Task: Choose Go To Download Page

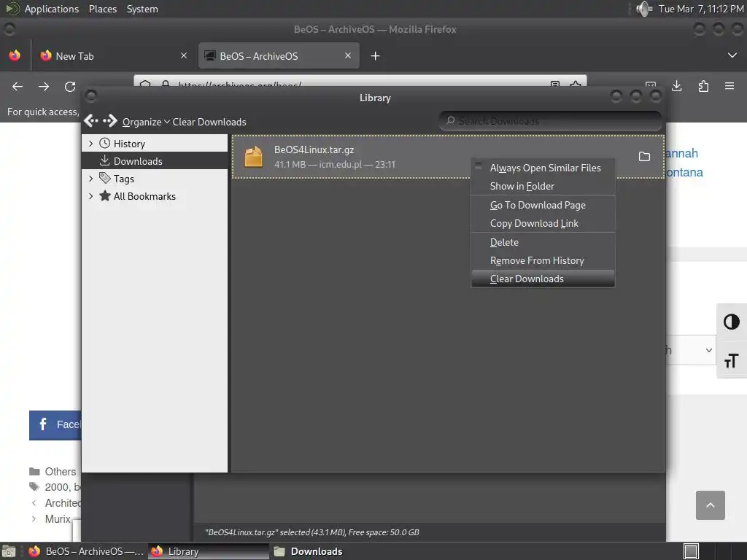Action: click(543, 205)
